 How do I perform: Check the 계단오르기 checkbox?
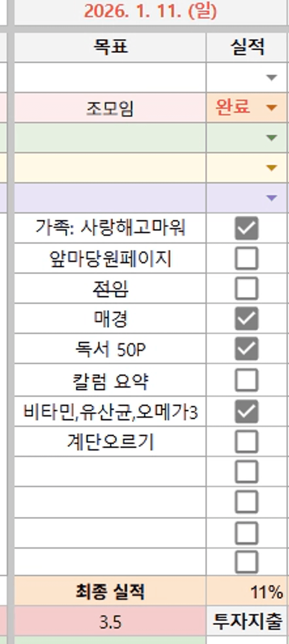pyautogui.click(x=246, y=441)
